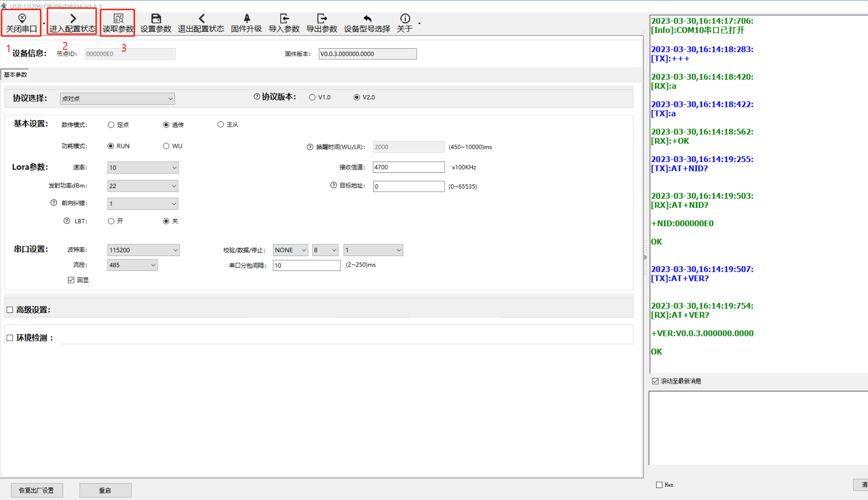
Task: Switch to the 基本参数 tab
Action: click(15, 75)
